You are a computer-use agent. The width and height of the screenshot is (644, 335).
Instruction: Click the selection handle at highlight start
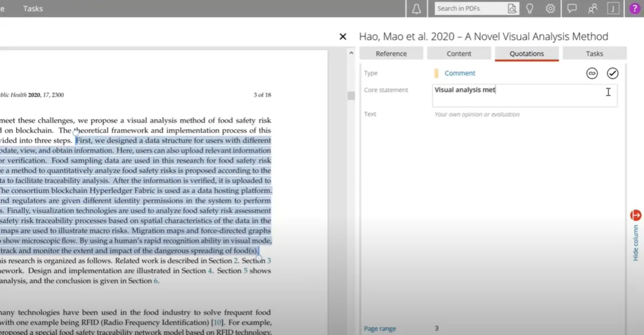(x=76, y=132)
